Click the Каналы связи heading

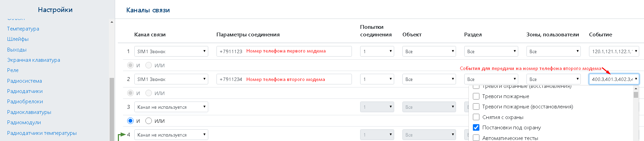point(148,10)
